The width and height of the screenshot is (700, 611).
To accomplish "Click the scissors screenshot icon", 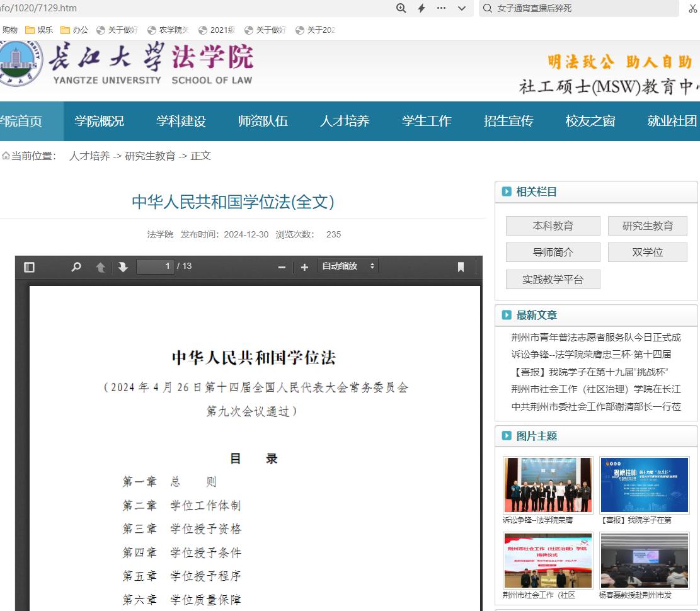I will tap(693, 8).
